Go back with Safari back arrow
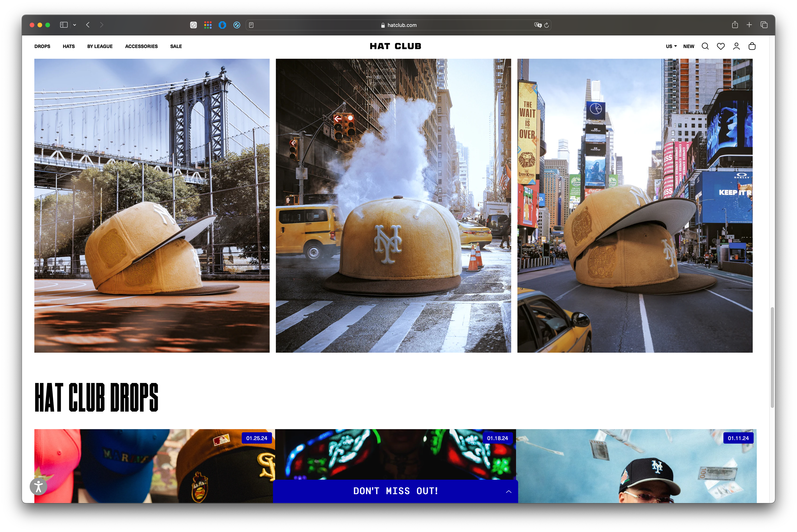 88,25
